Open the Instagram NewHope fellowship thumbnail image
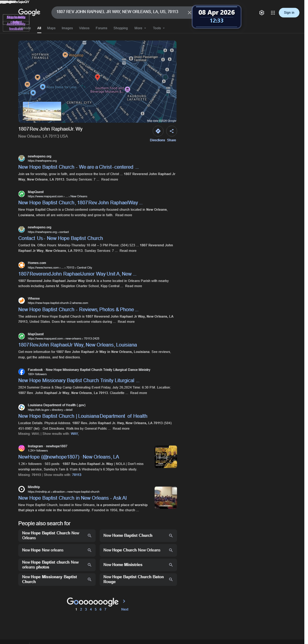 pyautogui.click(x=166, y=457)
